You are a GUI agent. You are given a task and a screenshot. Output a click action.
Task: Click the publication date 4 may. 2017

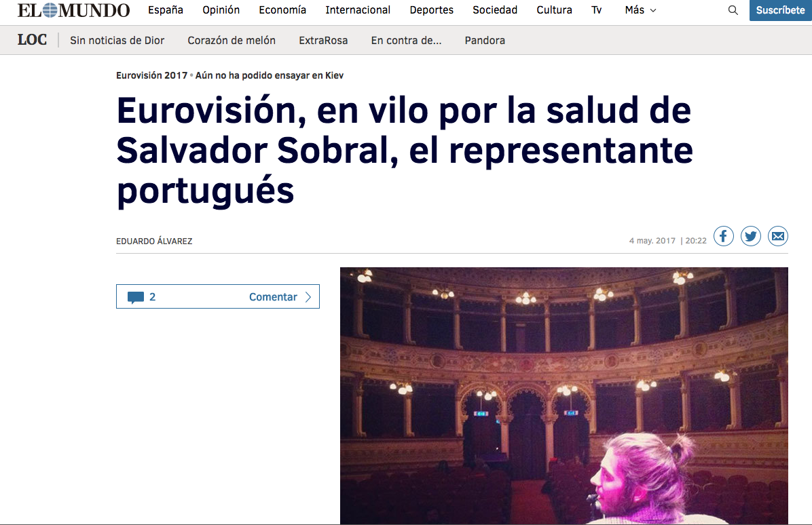point(652,241)
